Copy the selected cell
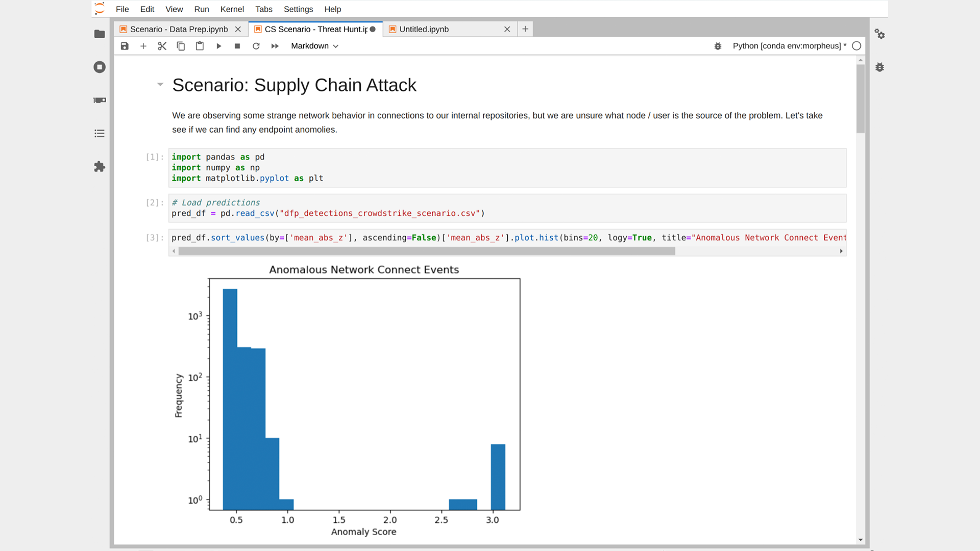This screenshot has width=980, height=551. [181, 46]
